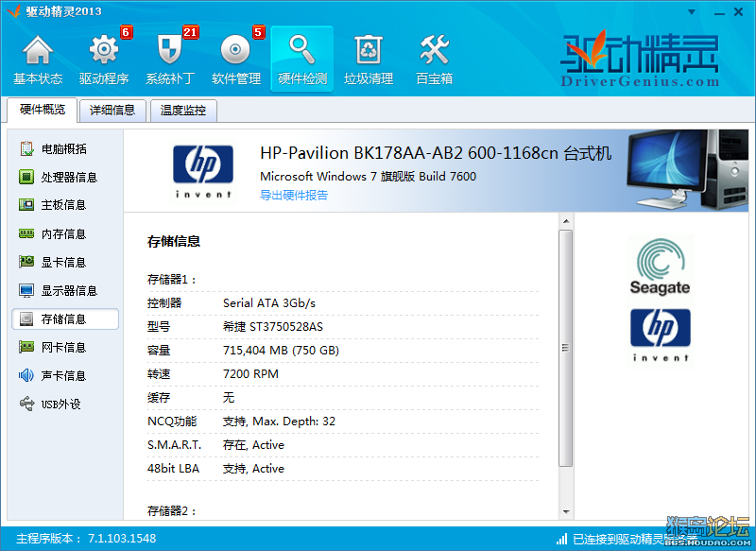756x551 pixels.
Task: Click the 主板信息 motherboard icon
Action: [x=26, y=205]
